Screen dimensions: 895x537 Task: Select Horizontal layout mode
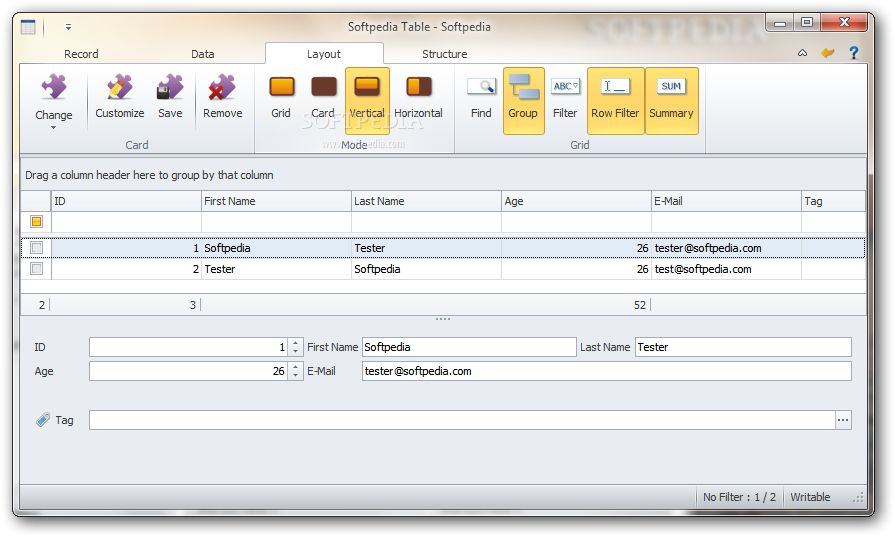tap(418, 97)
